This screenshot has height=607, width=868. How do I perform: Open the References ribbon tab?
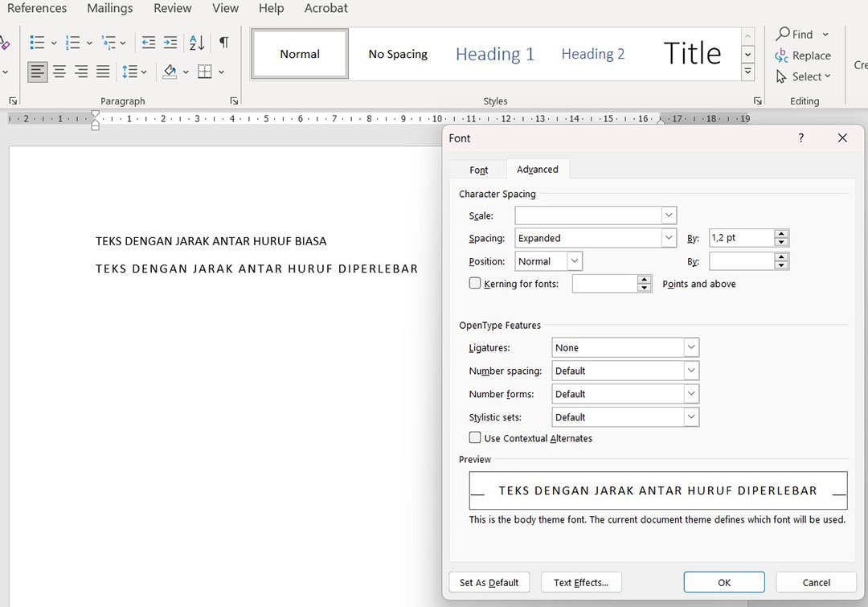click(37, 8)
